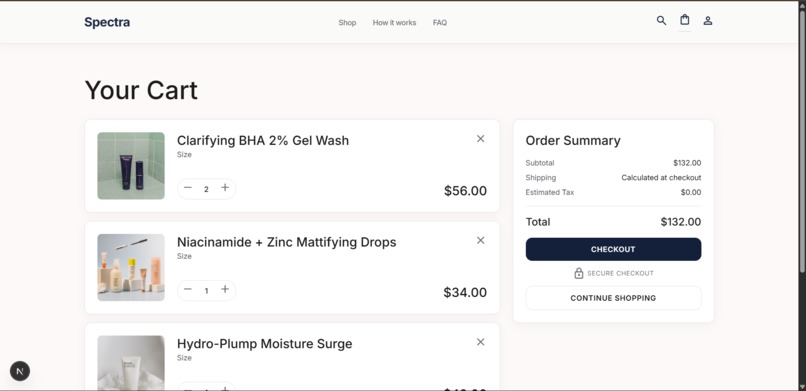Image resolution: width=806 pixels, height=391 pixels.
Task: Click the Spectra logo
Action: point(107,22)
